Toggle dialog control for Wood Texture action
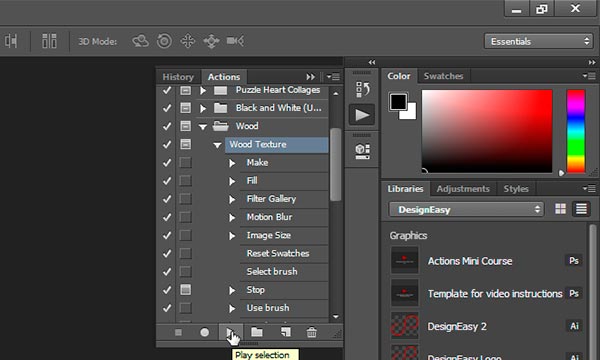 coord(186,144)
